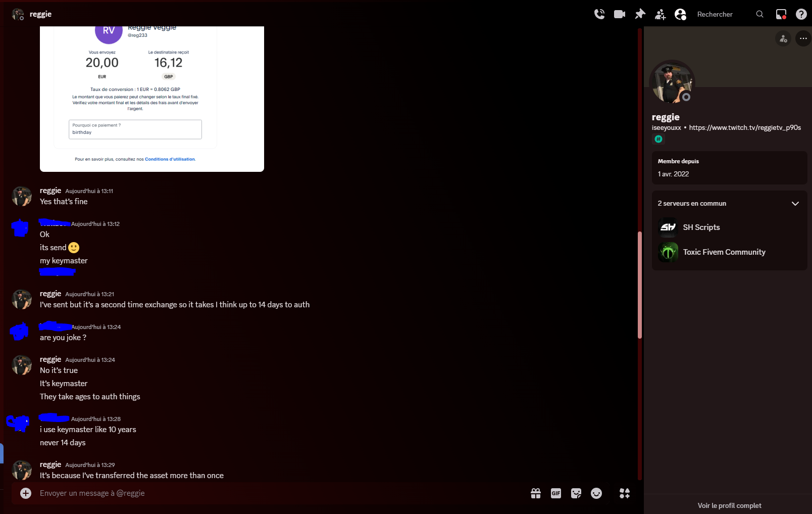Open the apps launcher icon
The width and height of the screenshot is (812, 514).
(x=625, y=493)
